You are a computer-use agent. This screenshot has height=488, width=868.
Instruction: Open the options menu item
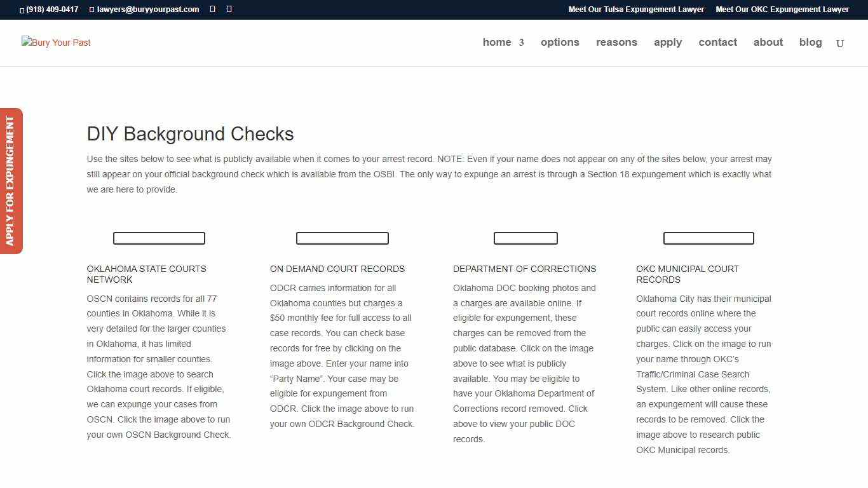[x=560, y=42]
